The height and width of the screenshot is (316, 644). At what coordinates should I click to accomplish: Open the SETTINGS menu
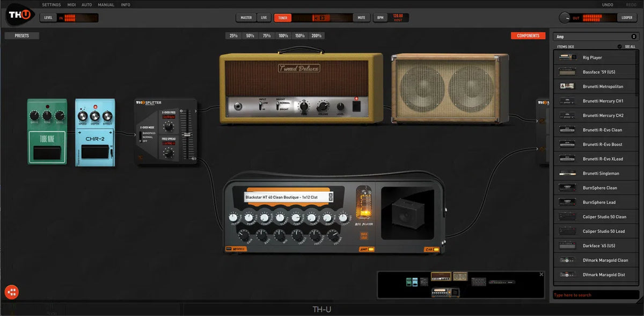[51, 4]
